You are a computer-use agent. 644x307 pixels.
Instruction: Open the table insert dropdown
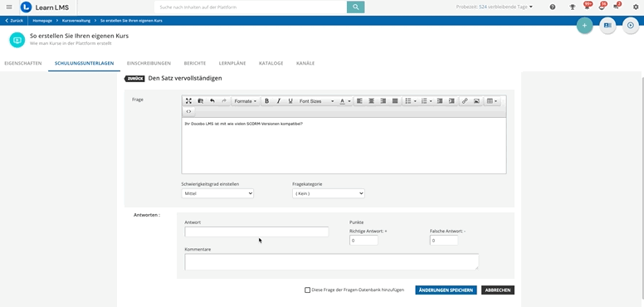pyautogui.click(x=491, y=101)
